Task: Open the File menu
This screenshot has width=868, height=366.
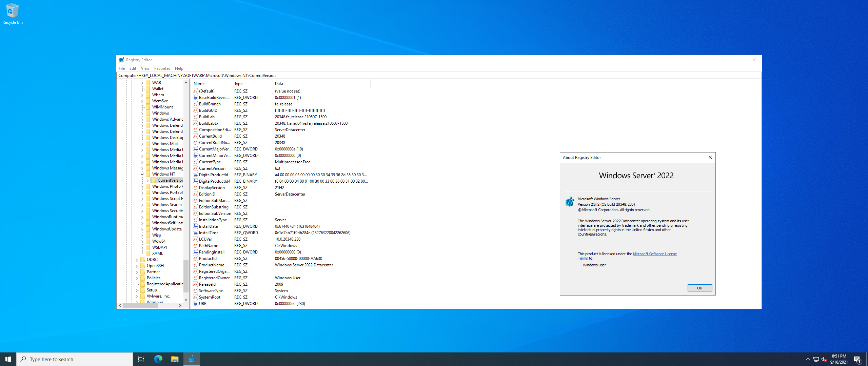Action: click(122, 68)
